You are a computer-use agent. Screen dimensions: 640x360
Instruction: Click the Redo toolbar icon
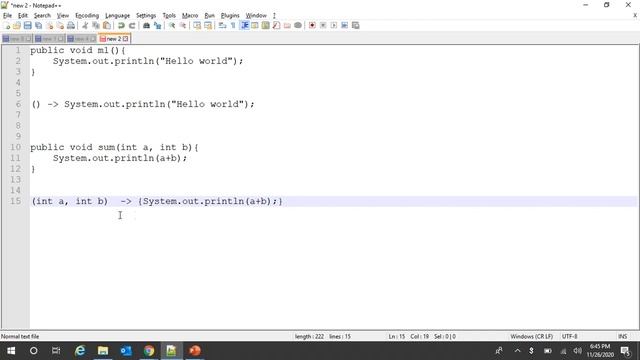coord(132,26)
